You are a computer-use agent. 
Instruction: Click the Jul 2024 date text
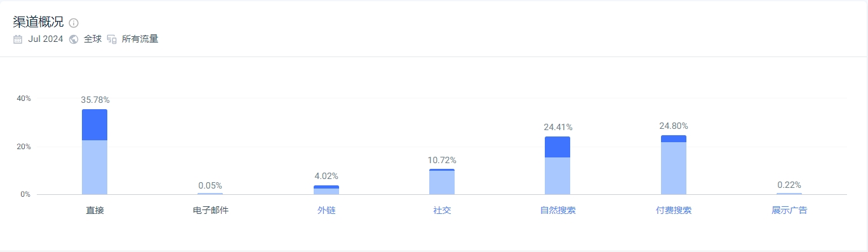(46, 39)
